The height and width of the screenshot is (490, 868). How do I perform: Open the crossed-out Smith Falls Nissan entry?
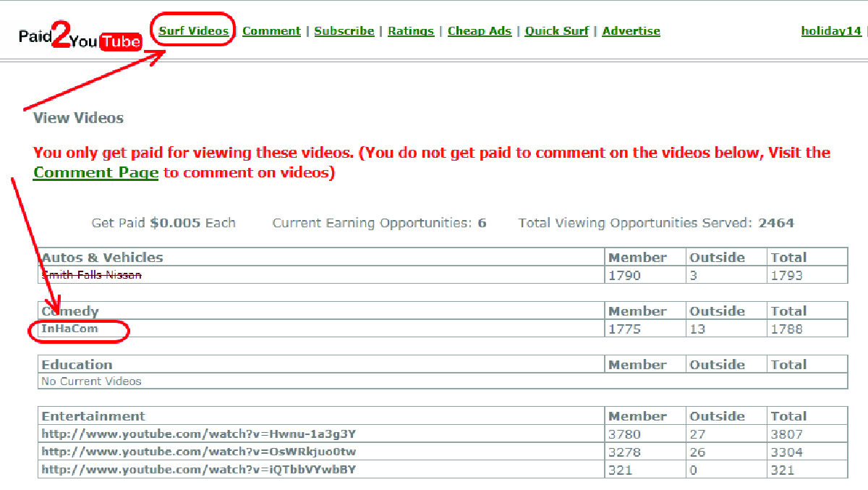90,275
